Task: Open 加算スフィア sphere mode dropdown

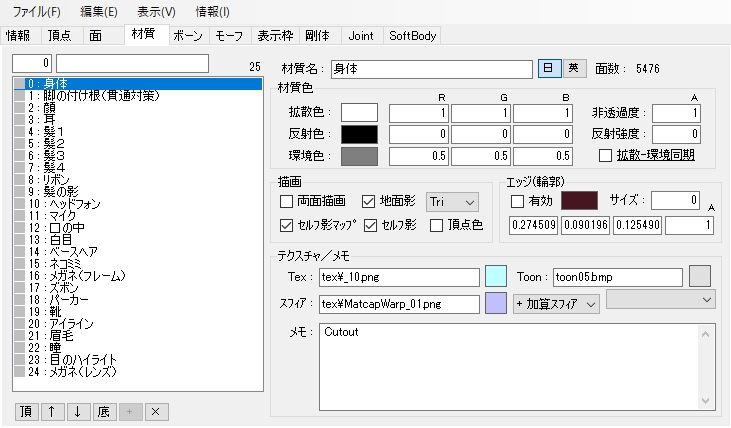Action: (556, 304)
